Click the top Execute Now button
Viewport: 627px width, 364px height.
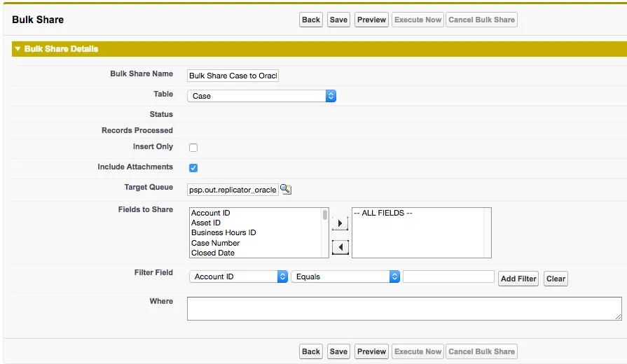pos(418,20)
